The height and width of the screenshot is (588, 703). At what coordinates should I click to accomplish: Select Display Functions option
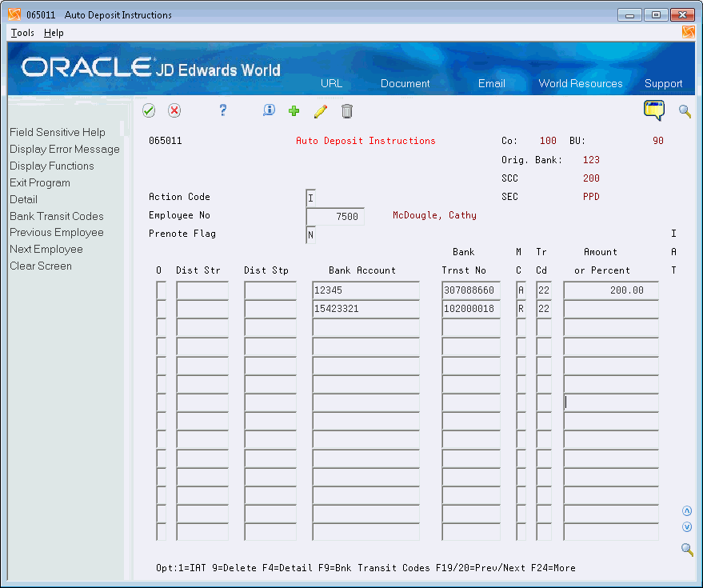tap(52, 166)
